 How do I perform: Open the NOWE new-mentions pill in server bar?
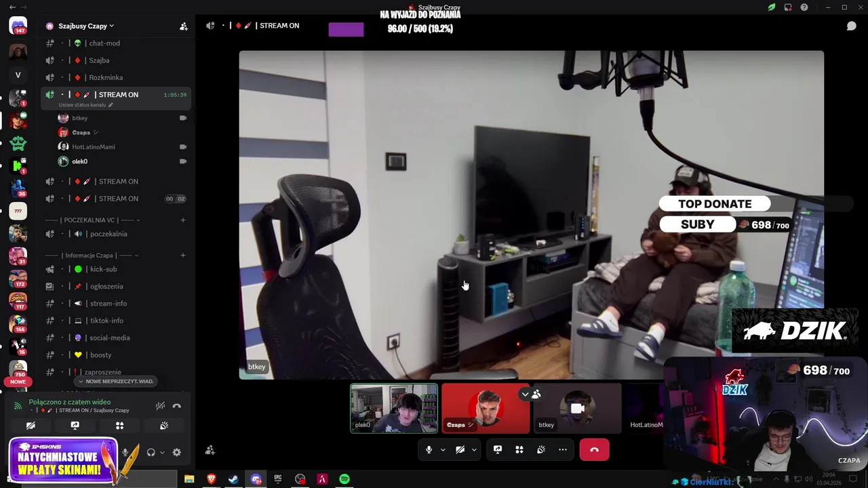click(x=18, y=382)
